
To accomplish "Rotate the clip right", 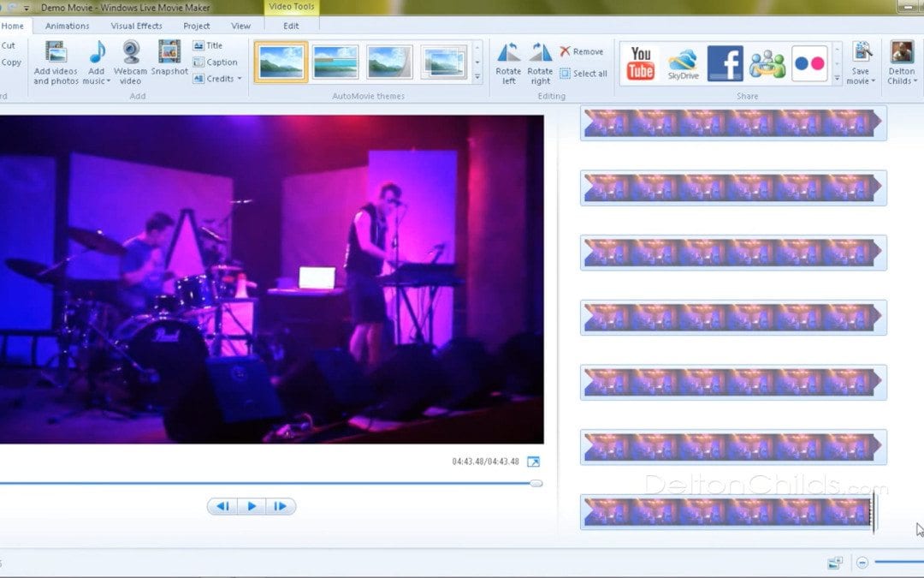I will (x=540, y=60).
